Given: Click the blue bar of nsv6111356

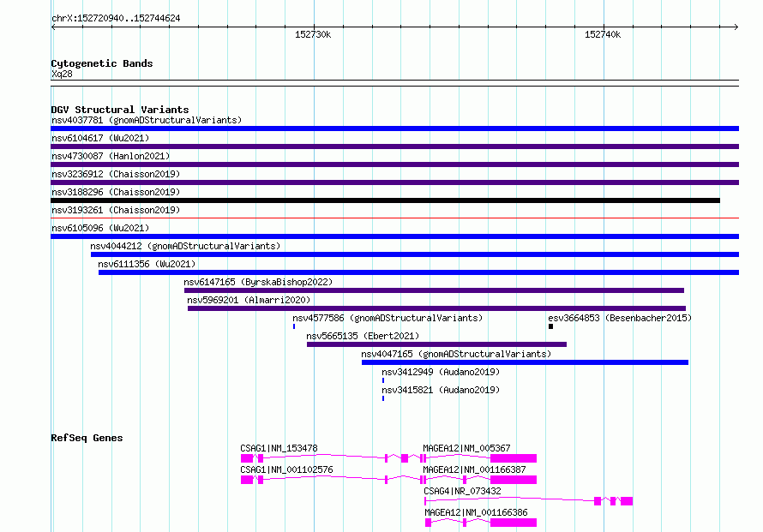Looking at the screenshot, I should [x=418, y=272].
